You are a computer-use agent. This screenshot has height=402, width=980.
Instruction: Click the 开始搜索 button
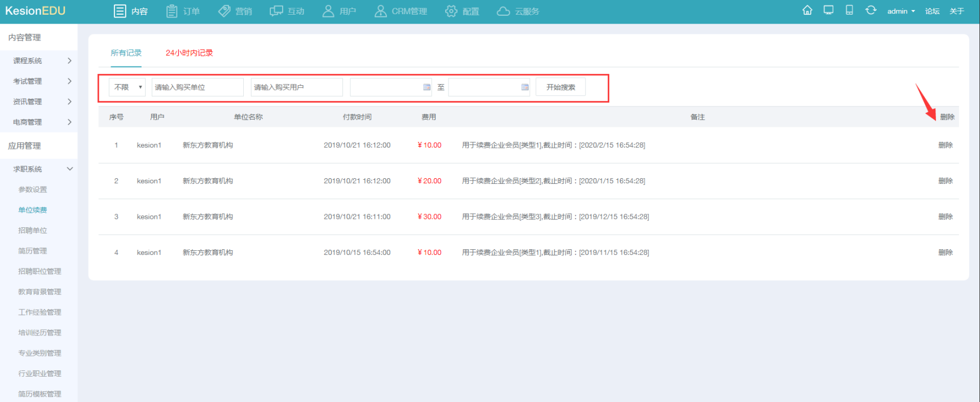[x=560, y=87]
